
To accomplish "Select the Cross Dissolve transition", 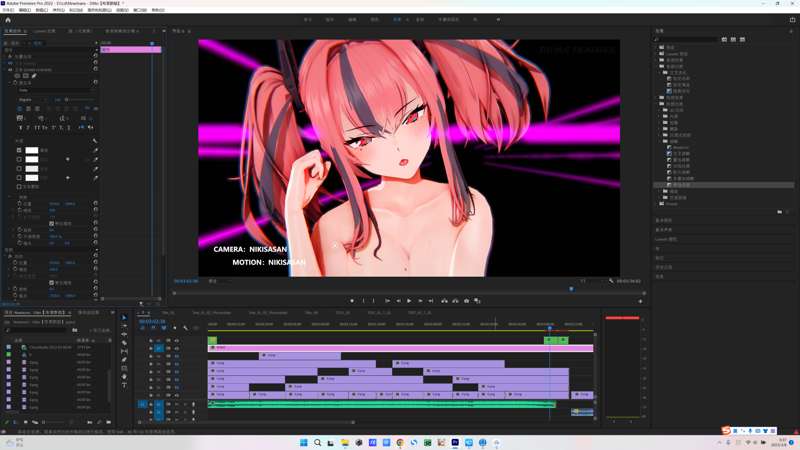I will [x=682, y=154].
